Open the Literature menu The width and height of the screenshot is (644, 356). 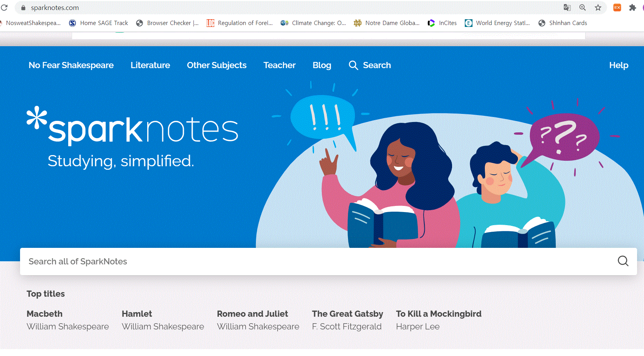150,65
